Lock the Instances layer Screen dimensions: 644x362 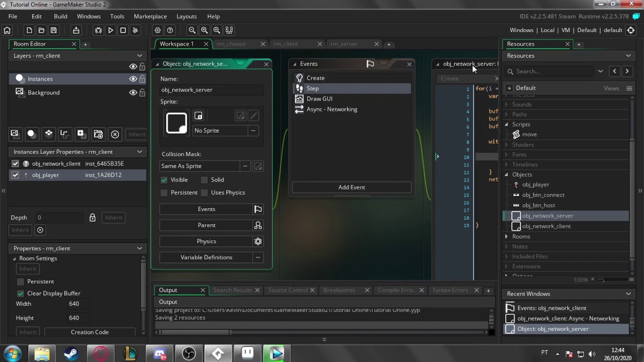(x=142, y=79)
